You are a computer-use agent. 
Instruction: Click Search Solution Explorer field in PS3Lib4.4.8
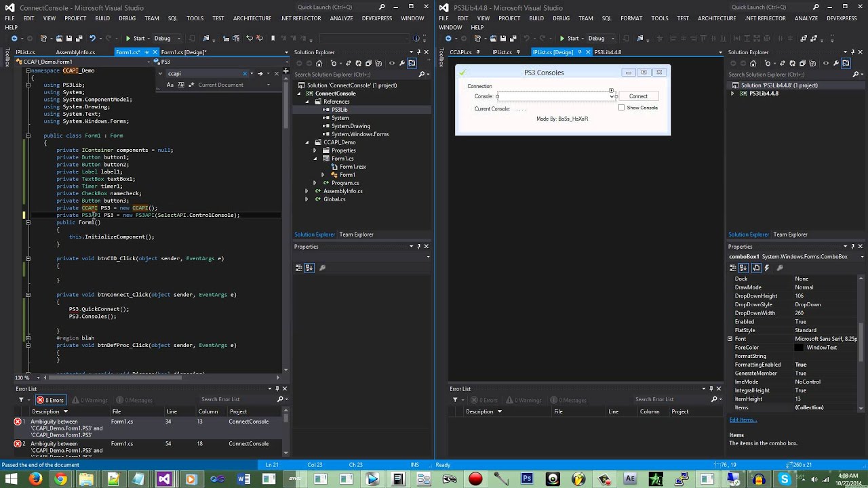pyautogui.click(x=791, y=75)
